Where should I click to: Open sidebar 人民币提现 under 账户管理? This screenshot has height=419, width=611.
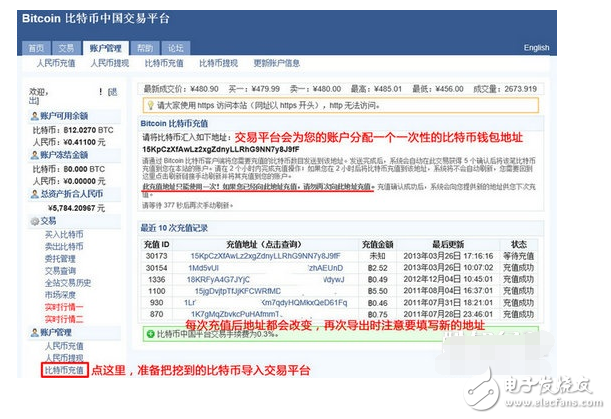[64, 357]
